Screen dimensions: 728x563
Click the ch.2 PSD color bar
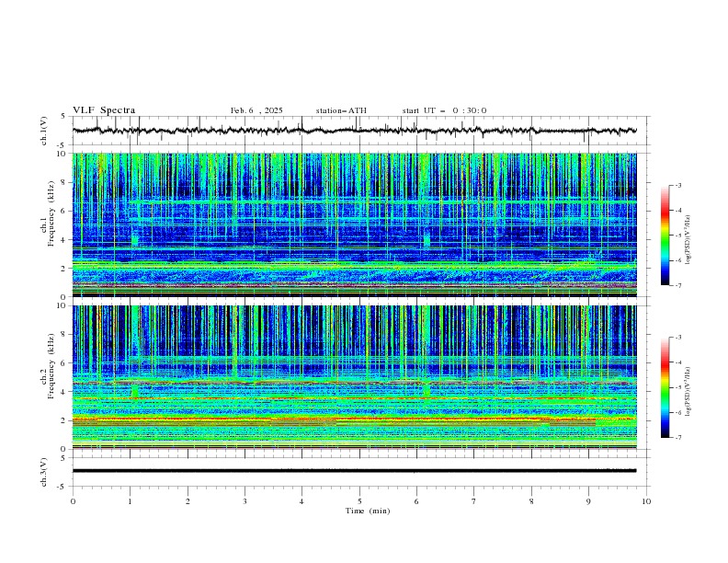[x=665, y=387]
